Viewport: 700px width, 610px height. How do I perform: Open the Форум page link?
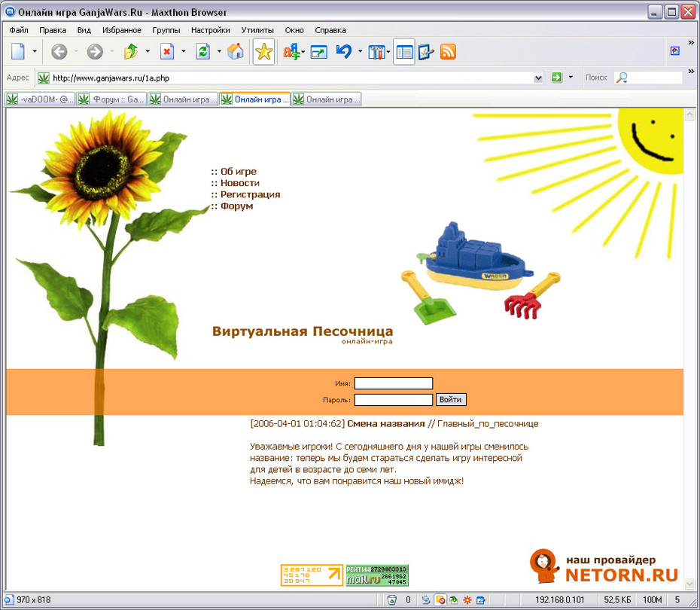click(x=236, y=206)
